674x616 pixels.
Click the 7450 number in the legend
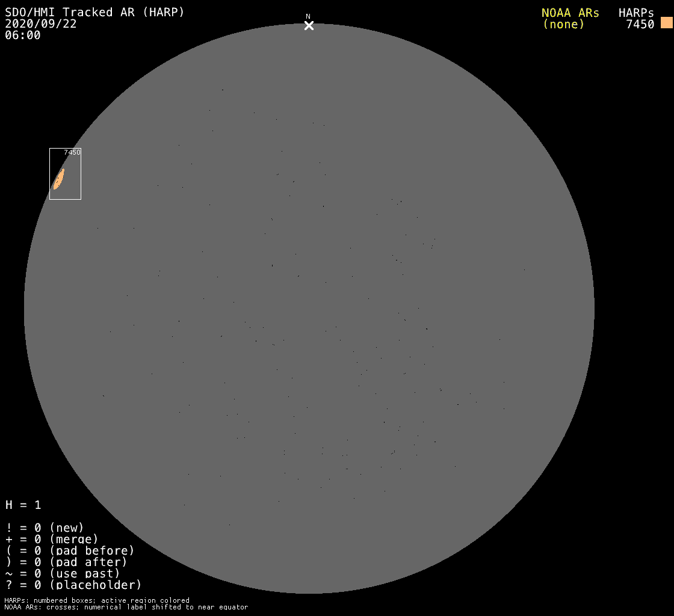(640, 24)
